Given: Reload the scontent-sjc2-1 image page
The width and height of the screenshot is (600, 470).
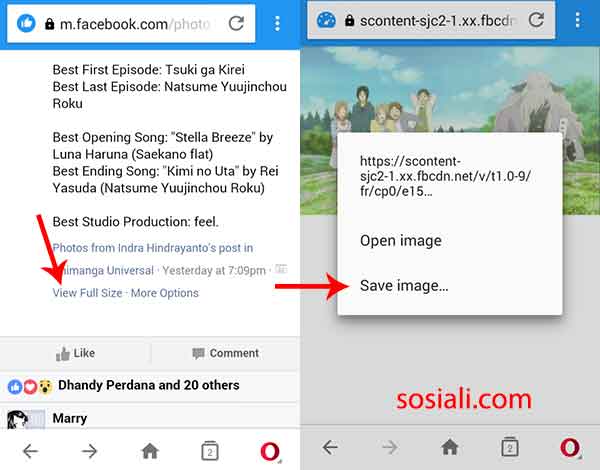Looking at the screenshot, I should [536, 20].
